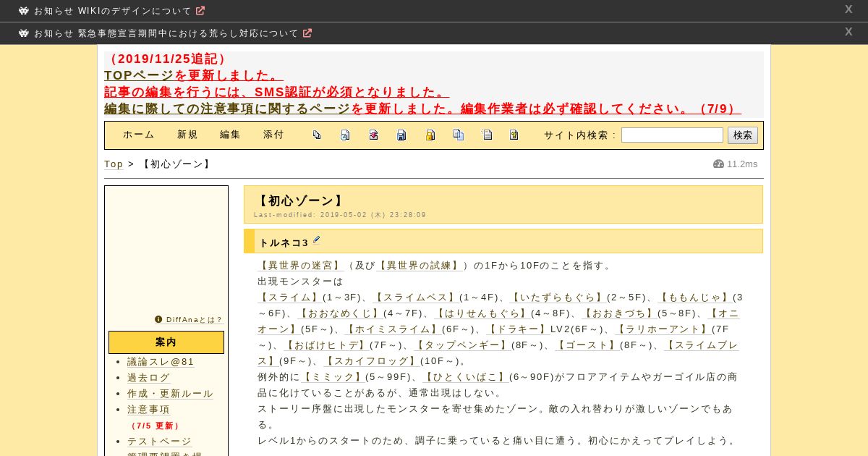Viewport: 868px width, 456px height.
Task: Click the (7/5 更新) red note
Action: tap(155, 426)
